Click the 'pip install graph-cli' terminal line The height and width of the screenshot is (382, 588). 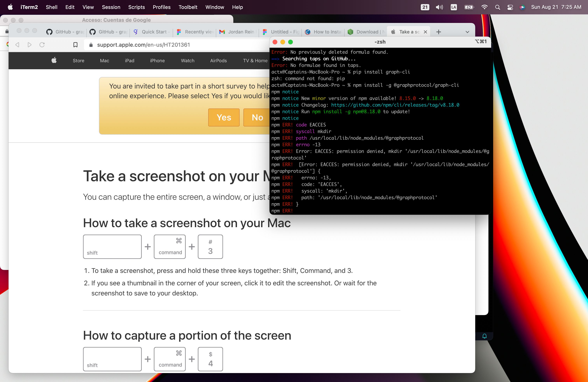(341, 72)
